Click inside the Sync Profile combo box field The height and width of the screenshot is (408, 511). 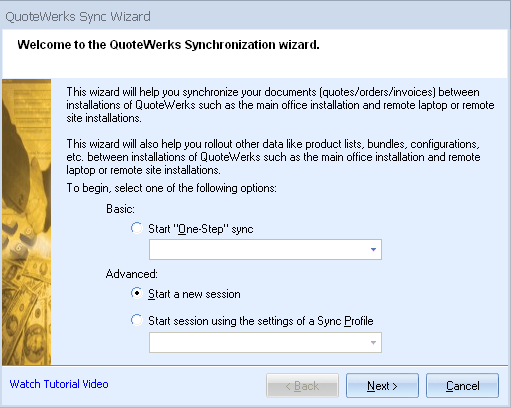[x=265, y=342]
